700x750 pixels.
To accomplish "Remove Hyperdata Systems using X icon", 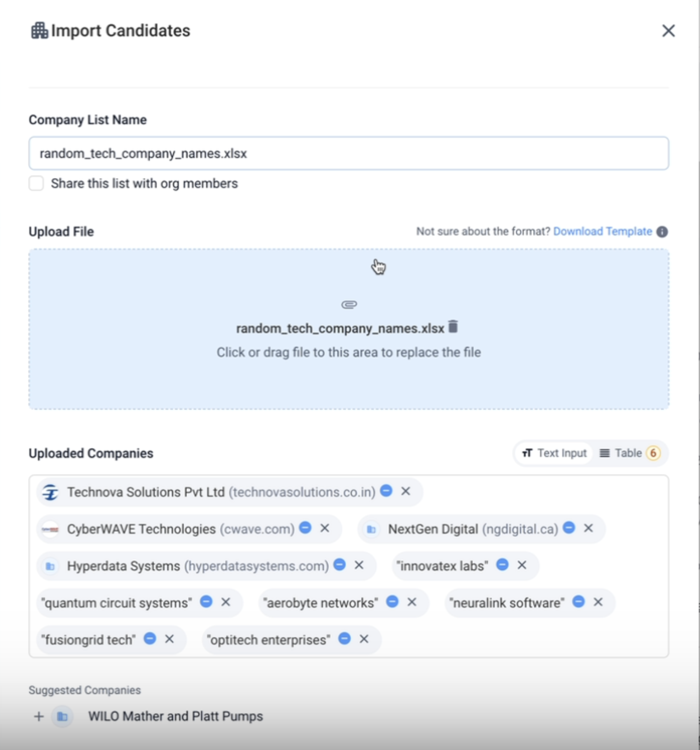I will 359,565.
